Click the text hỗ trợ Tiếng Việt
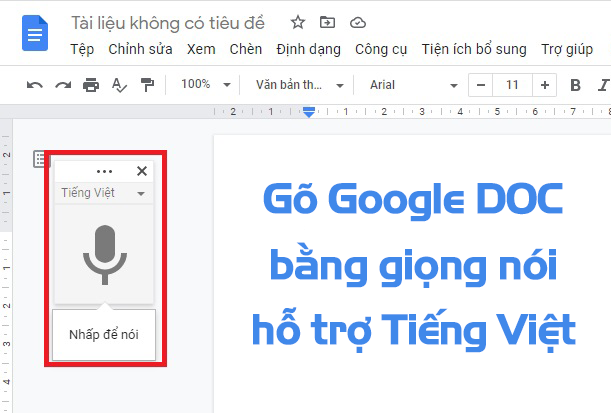Image resolution: width=611 pixels, height=413 pixels. pos(413,330)
